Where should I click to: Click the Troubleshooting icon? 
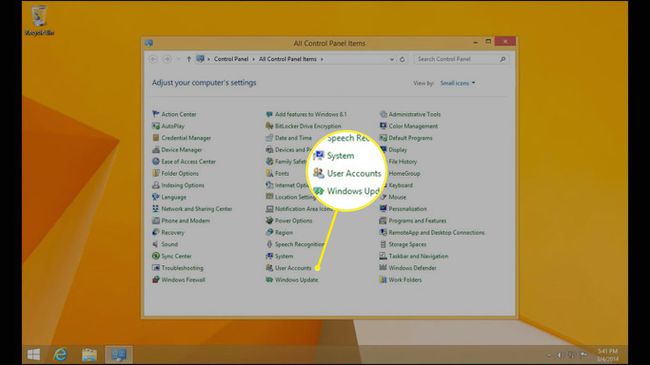point(156,268)
